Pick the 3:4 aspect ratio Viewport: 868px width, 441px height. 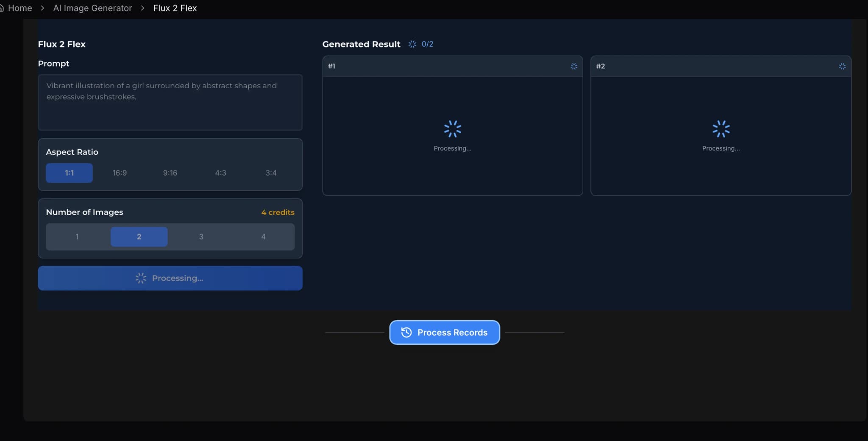pos(271,173)
